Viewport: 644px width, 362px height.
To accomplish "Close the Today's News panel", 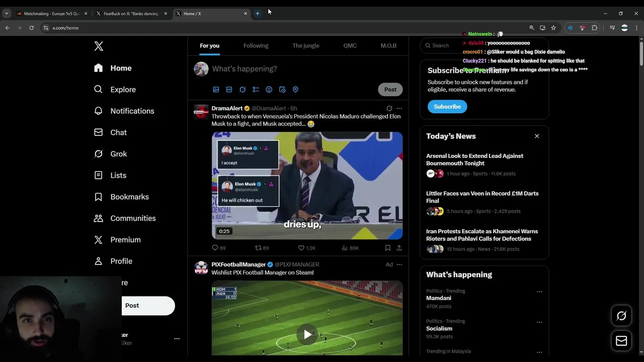I will point(537,136).
